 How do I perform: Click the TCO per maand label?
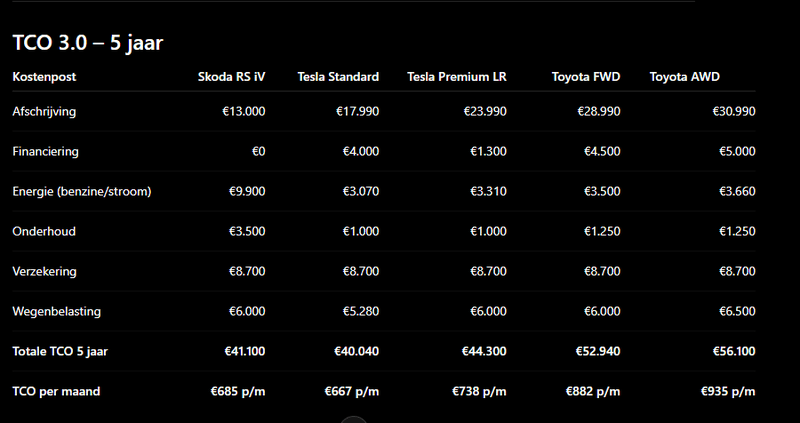point(56,391)
